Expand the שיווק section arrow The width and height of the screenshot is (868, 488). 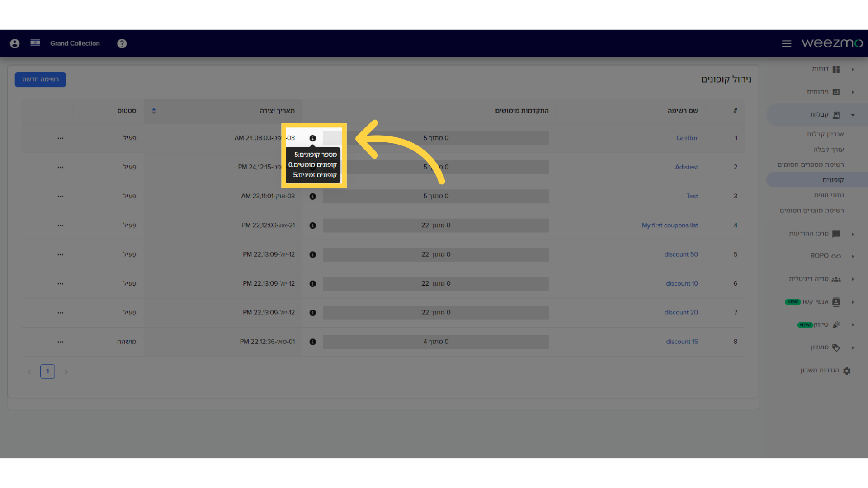click(853, 325)
